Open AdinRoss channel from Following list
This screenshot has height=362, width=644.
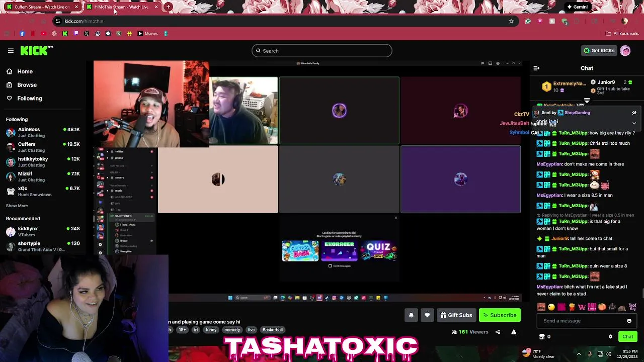pos(43,132)
